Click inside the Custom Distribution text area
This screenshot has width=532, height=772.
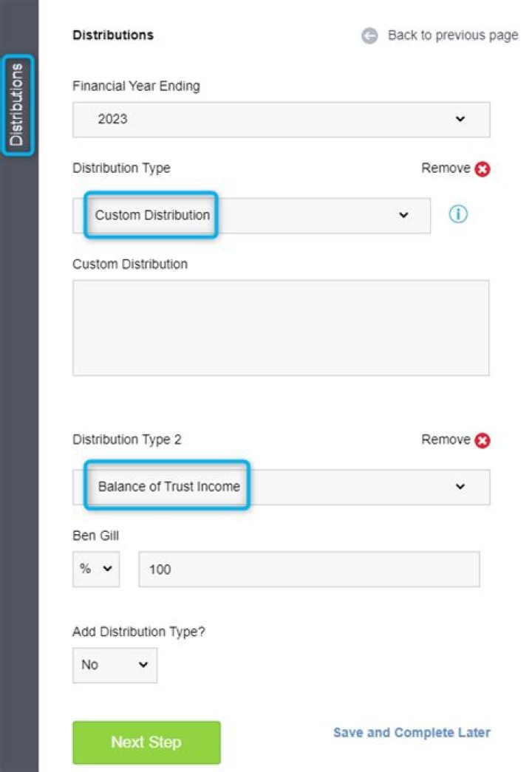(281, 327)
